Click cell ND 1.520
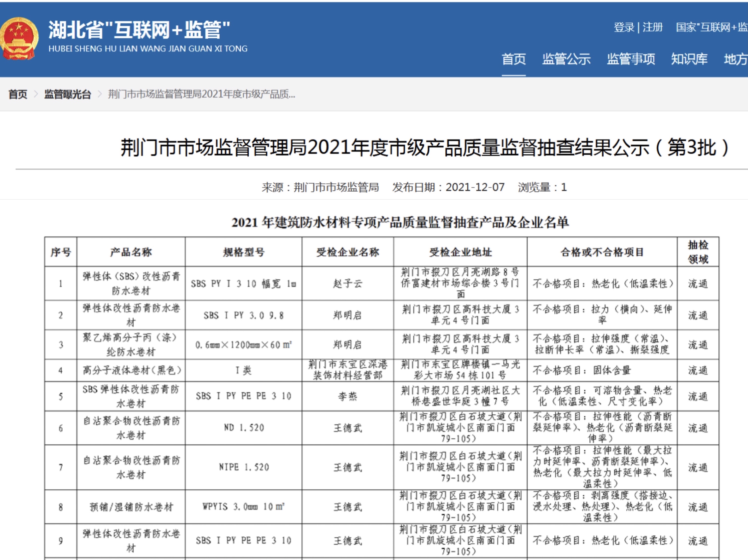Screen dimensions: 748x560 coord(243,428)
